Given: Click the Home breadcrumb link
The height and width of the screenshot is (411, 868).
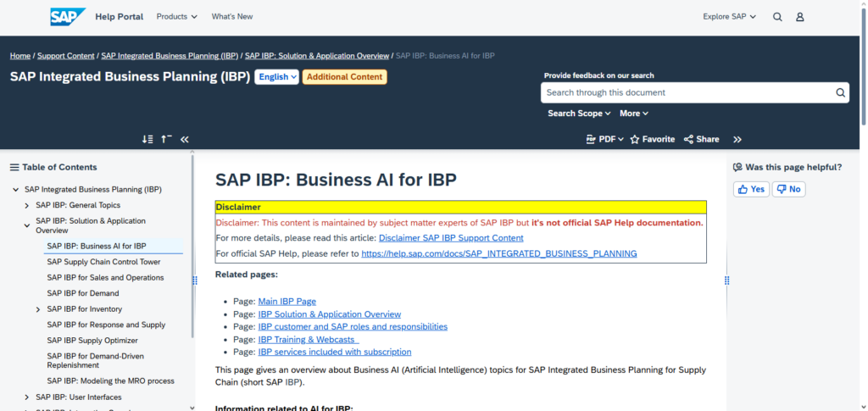Looking at the screenshot, I should 20,56.
